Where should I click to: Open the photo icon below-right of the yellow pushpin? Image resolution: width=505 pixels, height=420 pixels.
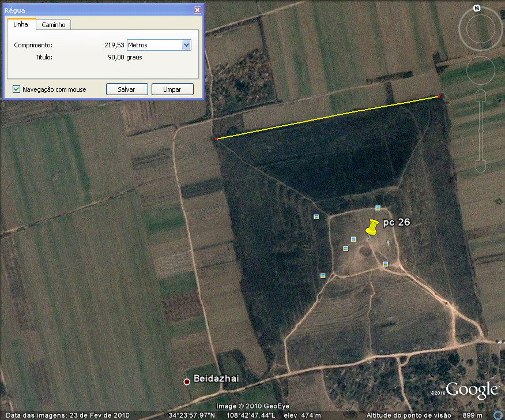click(x=386, y=264)
